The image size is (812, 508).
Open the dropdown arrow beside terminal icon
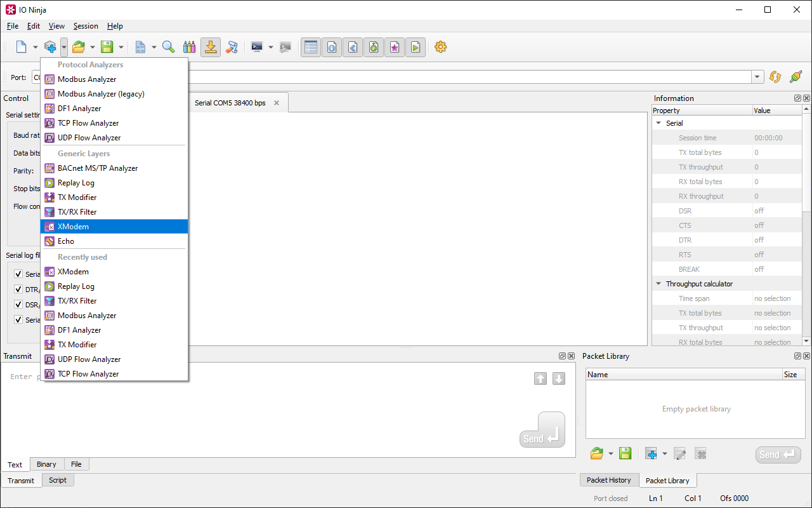[271, 47]
